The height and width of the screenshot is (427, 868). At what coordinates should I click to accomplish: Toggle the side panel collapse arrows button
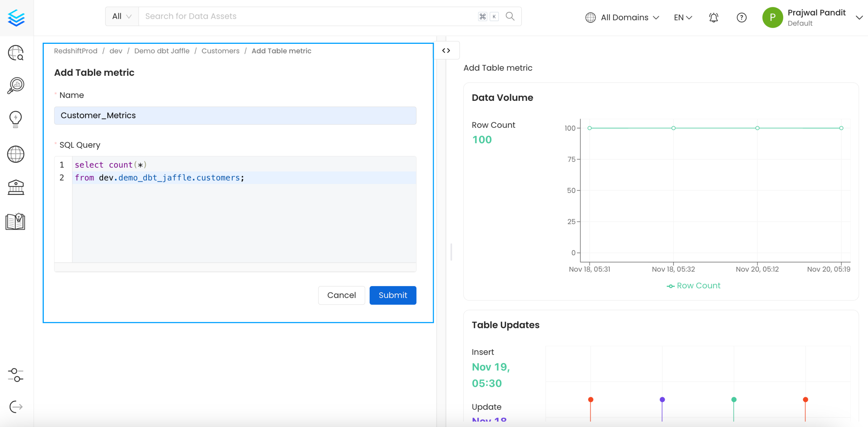(446, 51)
